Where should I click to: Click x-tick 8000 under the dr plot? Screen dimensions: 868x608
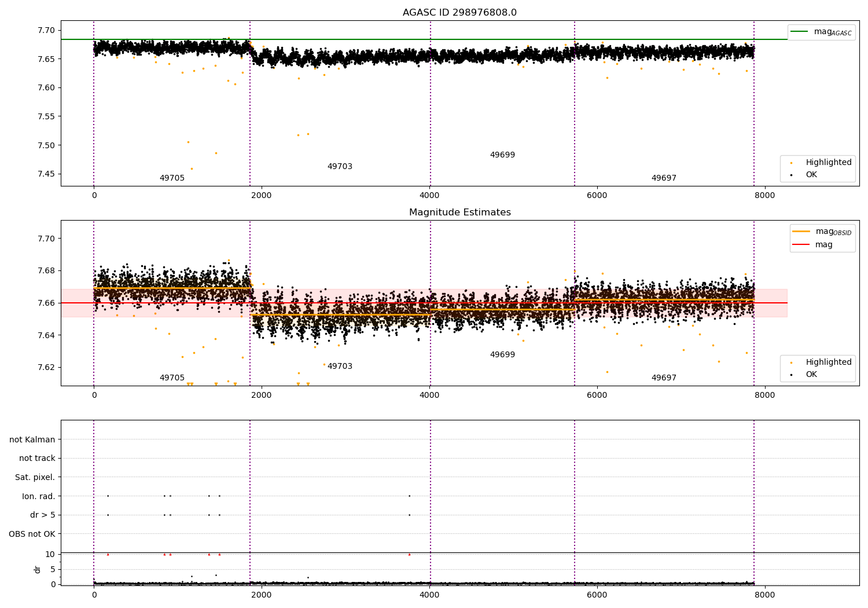[765, 595]
